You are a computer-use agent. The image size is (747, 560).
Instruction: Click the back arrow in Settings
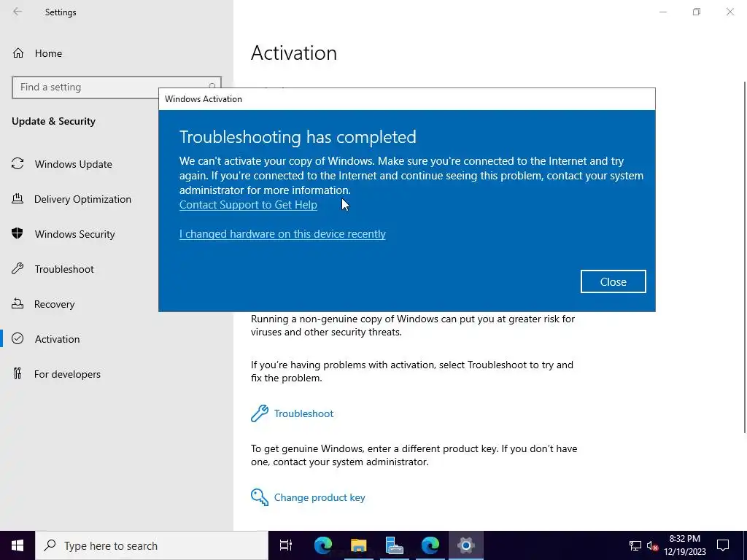click(x=18, y=12)
